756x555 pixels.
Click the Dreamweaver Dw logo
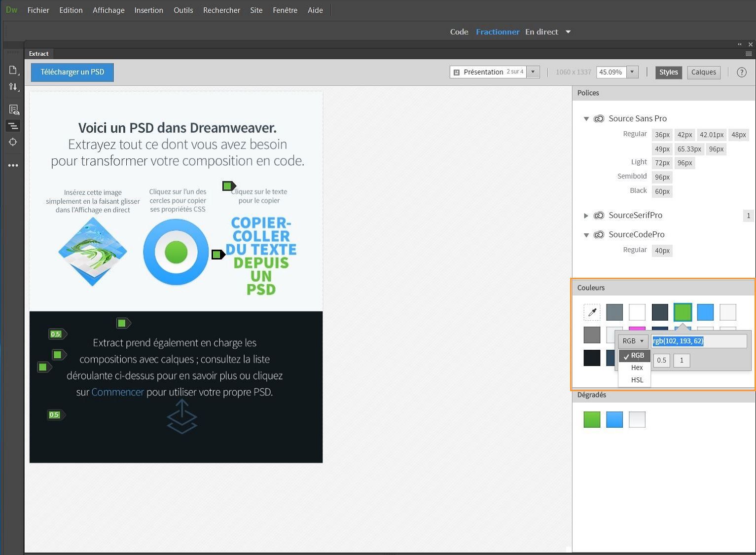11,10
